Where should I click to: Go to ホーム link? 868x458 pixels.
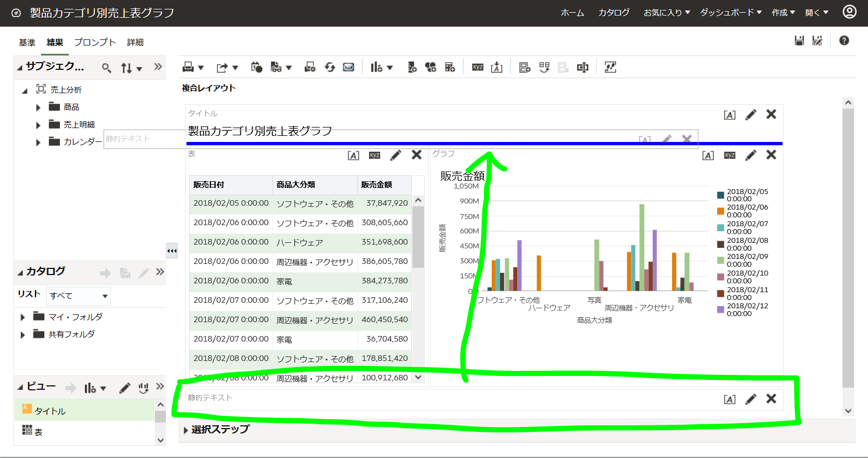(572, 12)
